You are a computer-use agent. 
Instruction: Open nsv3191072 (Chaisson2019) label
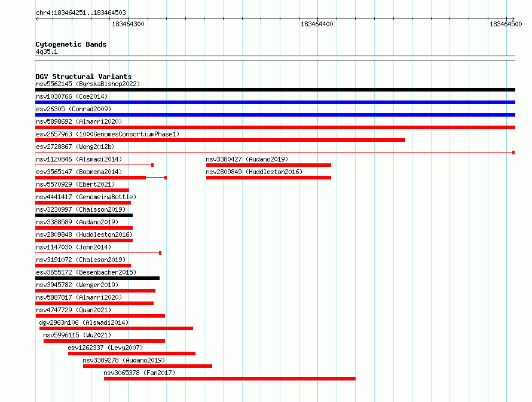pyautogui.click(x=81, y=260)
